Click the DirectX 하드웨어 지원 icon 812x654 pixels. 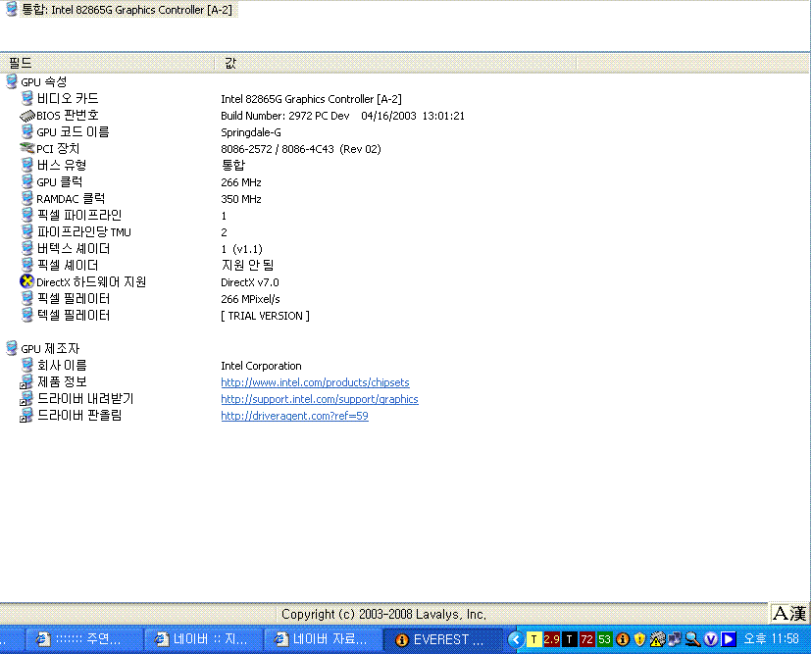tap(26, 281)
